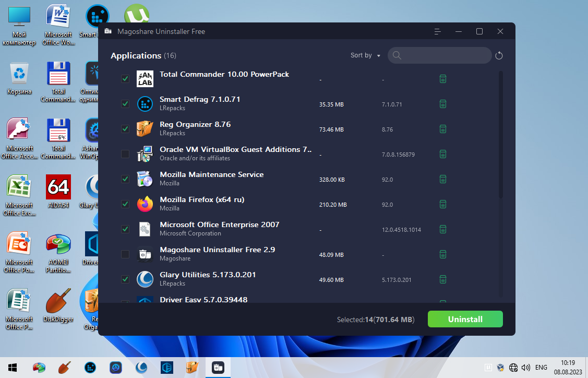Select Microsoft Office Access desktop shortcut
This screenshot has height=378, width=588.
tap(19, 138)
